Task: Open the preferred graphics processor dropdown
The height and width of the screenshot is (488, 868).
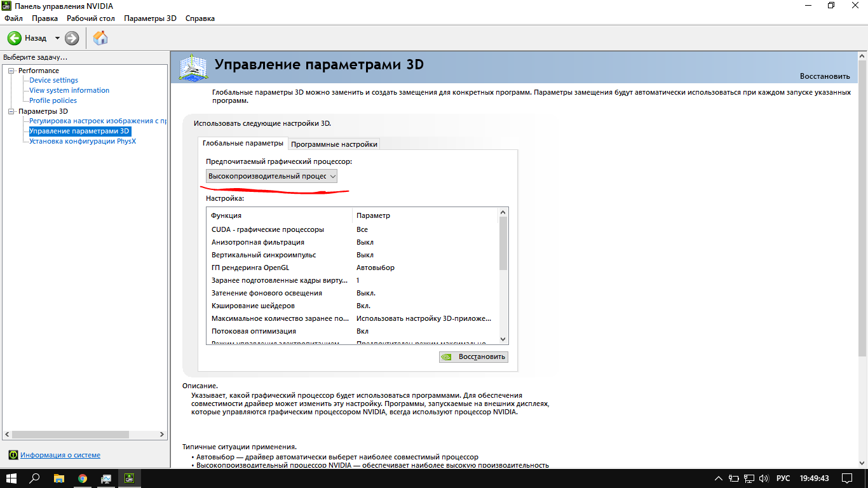Action: 271,176
